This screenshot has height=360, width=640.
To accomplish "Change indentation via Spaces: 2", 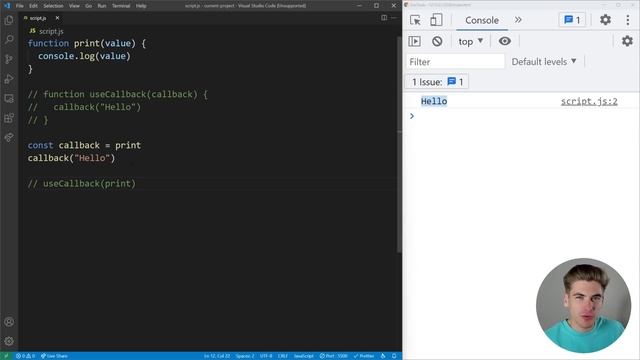I will tap(245, 356).
